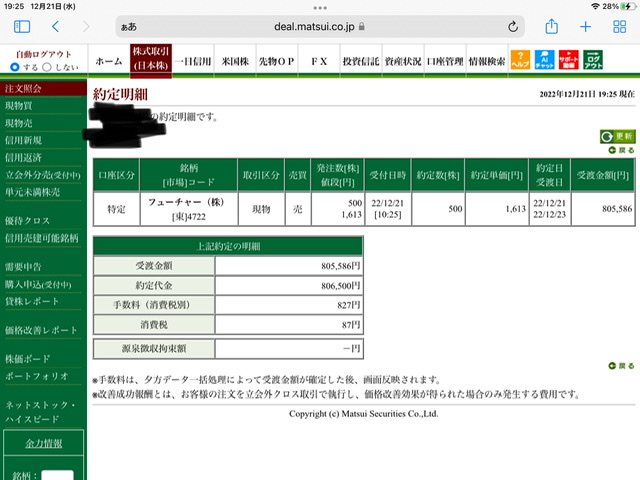Viewport: 640px width, 480px height.
Task: Open the orange ヘルプ help icon
Action: [520, 60]
